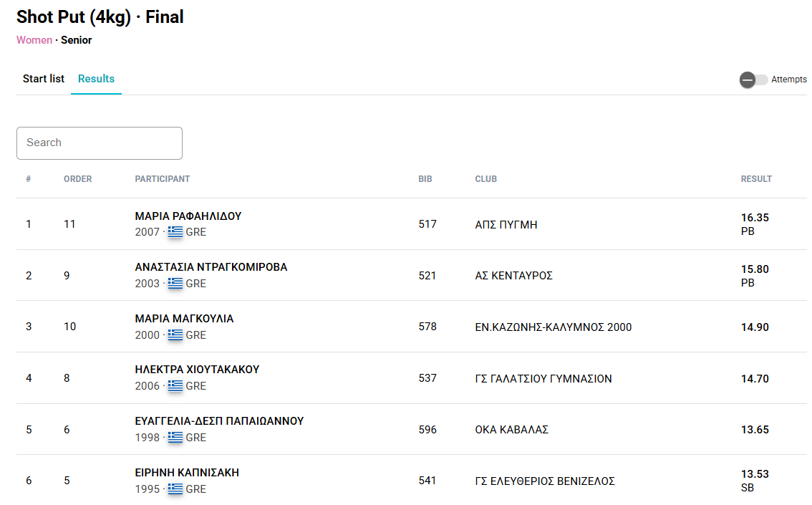Focus the Search input field
The image size is (812, 505).
coord(100,143)
